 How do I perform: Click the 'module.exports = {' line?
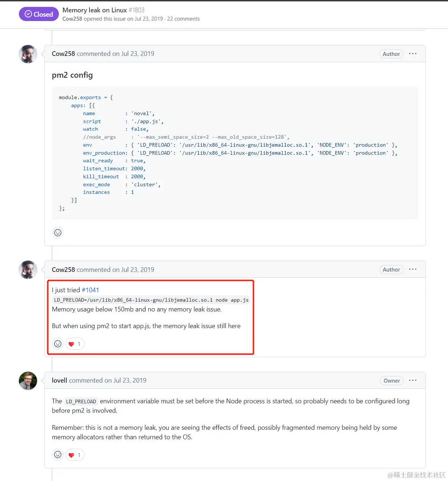click(86, 97)
